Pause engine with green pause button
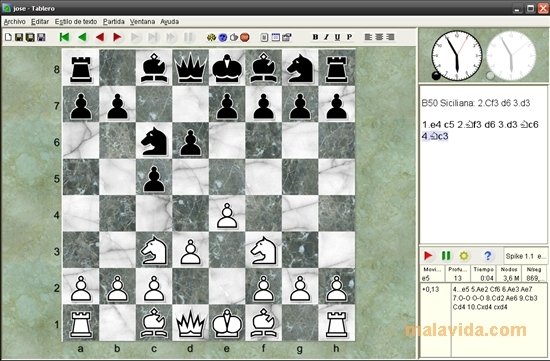 tap(446, 256)
